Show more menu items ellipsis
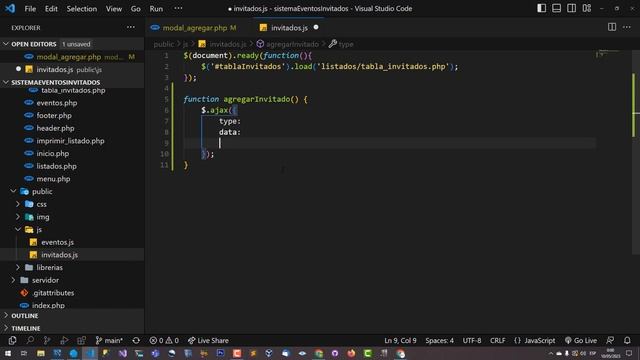Screen dimensions: 640x360 pyautogui.click(x=178, y=9)
